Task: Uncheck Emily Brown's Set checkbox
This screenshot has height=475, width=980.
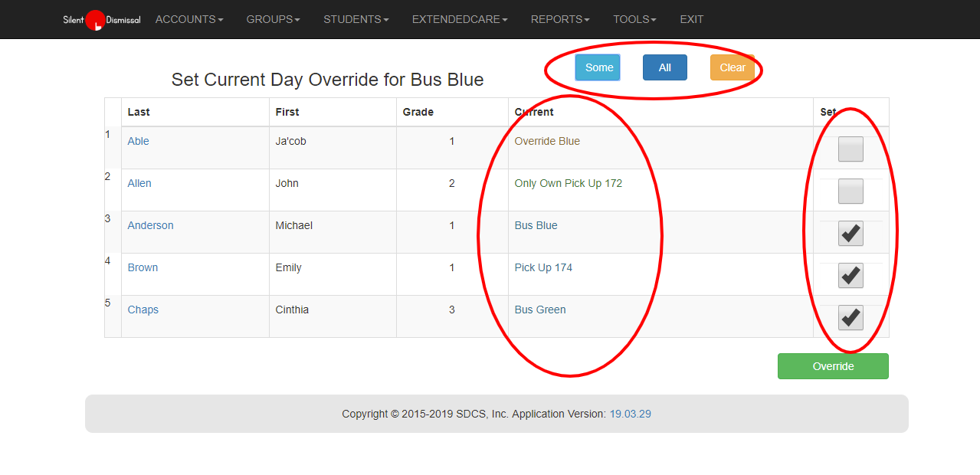Action: click(851, 275)
